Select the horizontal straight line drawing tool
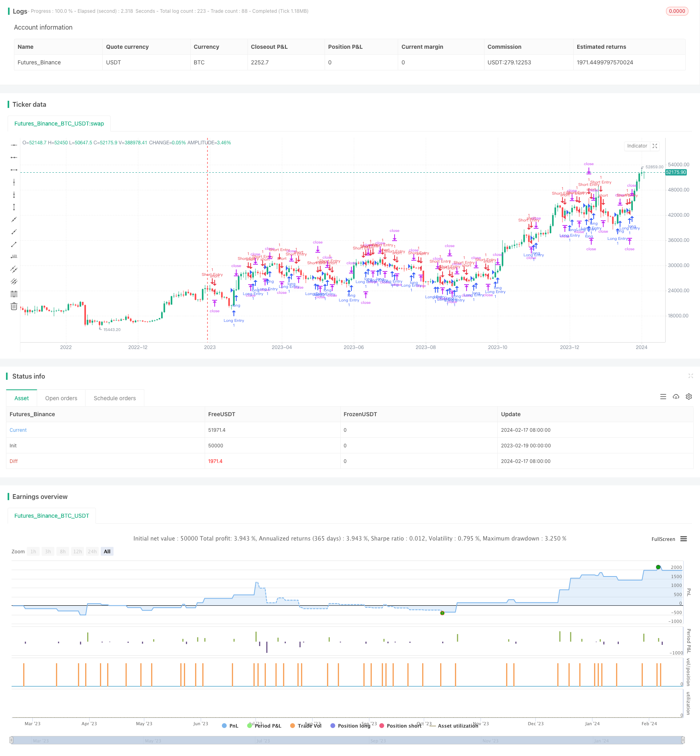The image size is (700, 756). (x=14, y=145)
